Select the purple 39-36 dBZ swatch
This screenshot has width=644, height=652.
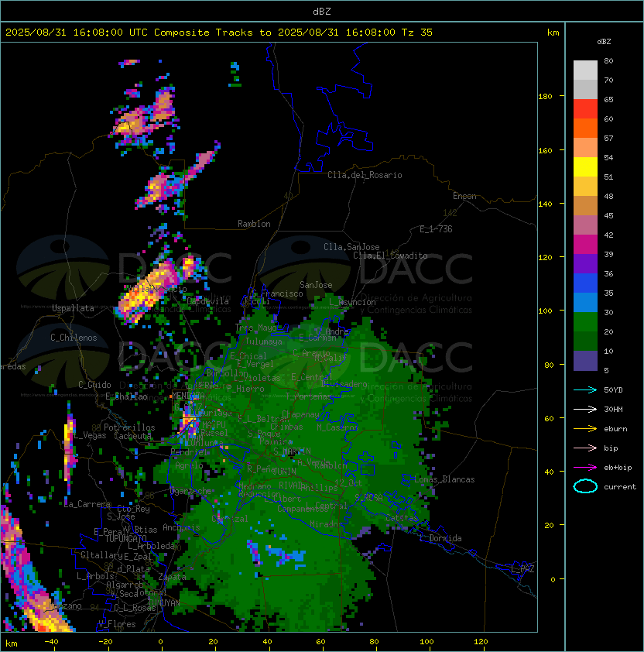pyautogui.click(x=585, y=263)
